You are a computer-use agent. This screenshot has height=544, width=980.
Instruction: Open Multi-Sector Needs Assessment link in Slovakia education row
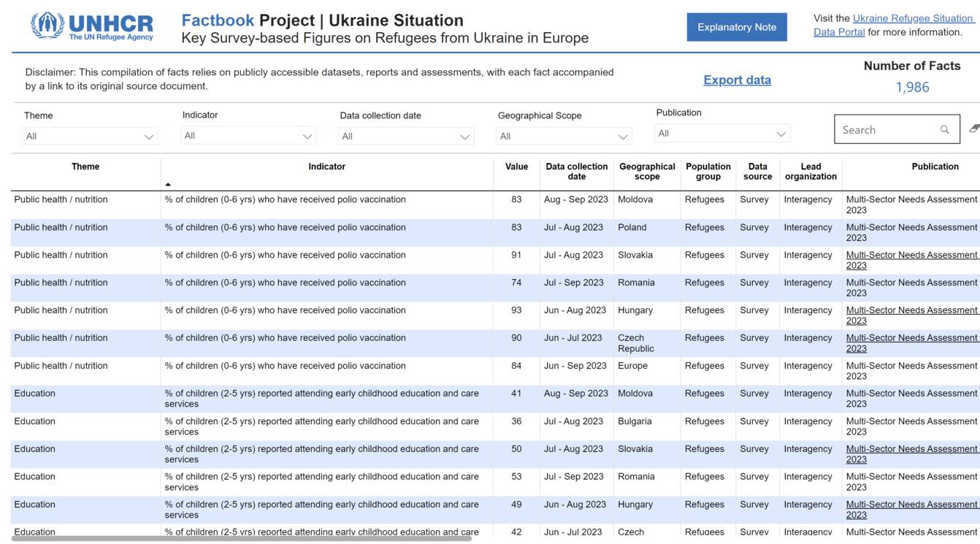click(x=911, y=454)
